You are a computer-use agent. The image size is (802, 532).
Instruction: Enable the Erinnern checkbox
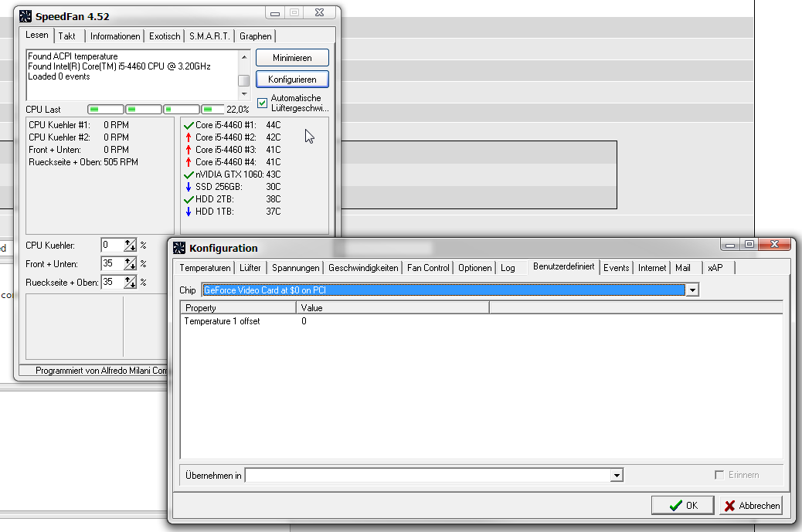(719, 475)
